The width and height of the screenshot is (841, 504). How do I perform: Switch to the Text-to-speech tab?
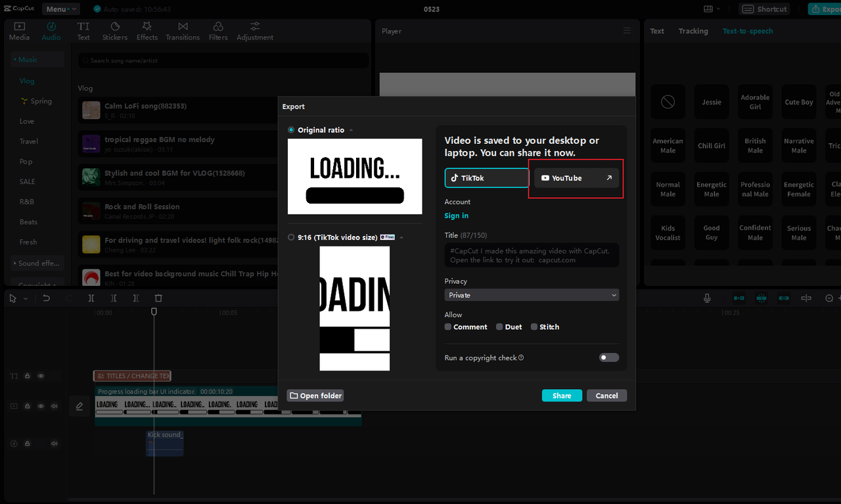pyautogui.click(x=748, y=30)
